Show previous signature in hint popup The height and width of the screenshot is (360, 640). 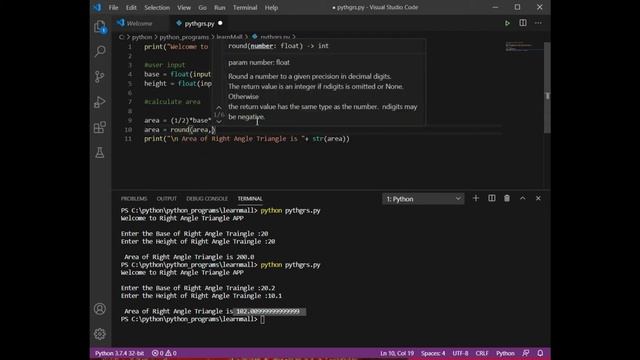pos(219,108)
